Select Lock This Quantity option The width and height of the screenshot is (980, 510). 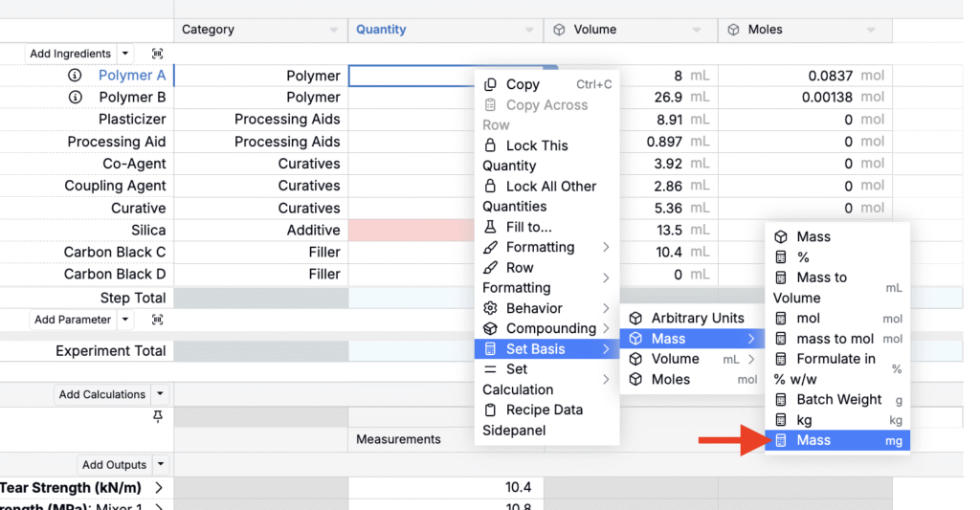[536, 145]
